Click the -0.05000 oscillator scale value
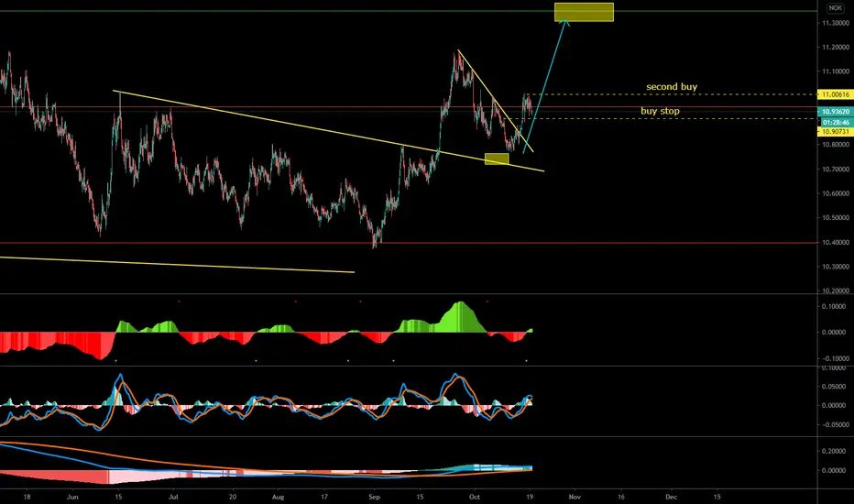 click(834, 425)
